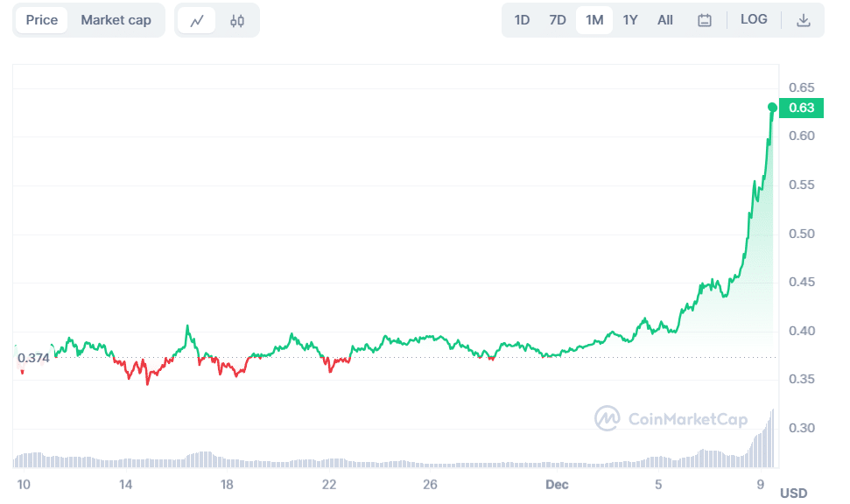Click the Dec marker on the date axis
The width and height of the screenshot is (850, 504).
point(557,484)
